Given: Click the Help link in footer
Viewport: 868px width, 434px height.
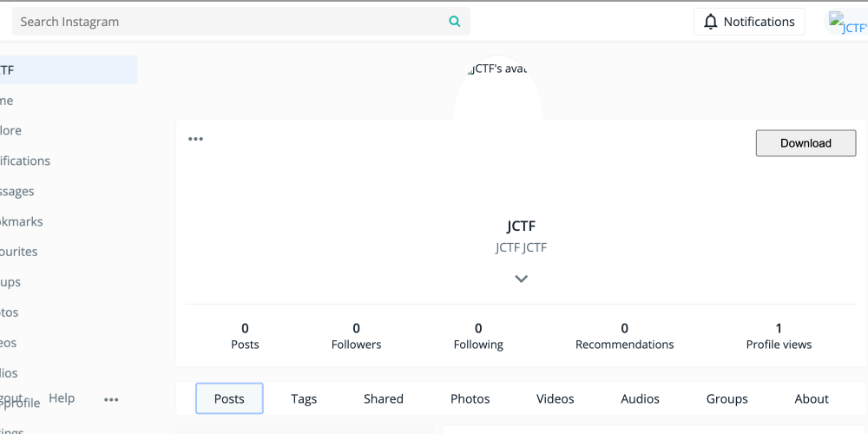Looking at the screenshot, I should click(x=62, y=398).
